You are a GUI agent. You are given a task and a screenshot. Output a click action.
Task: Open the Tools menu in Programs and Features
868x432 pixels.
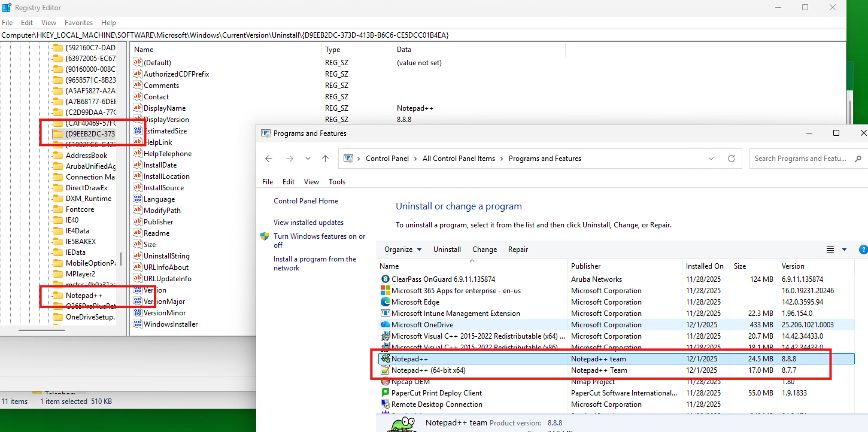[337, 182]
